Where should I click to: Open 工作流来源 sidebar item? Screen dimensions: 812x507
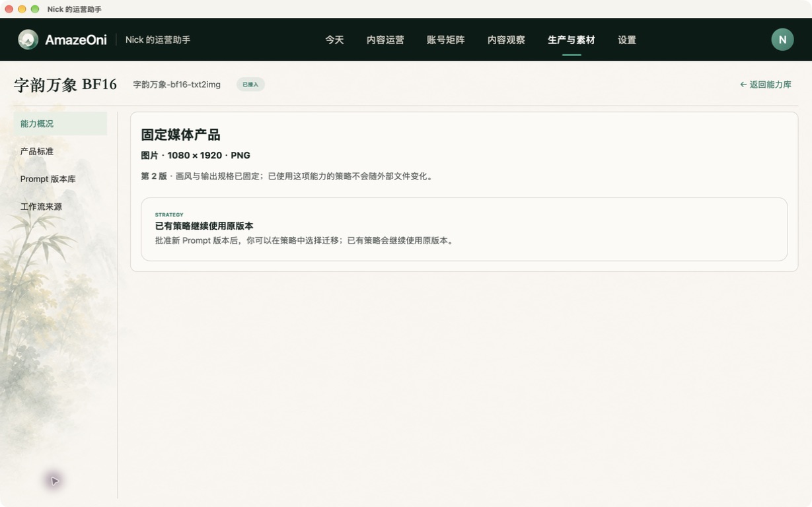point(60,207)
